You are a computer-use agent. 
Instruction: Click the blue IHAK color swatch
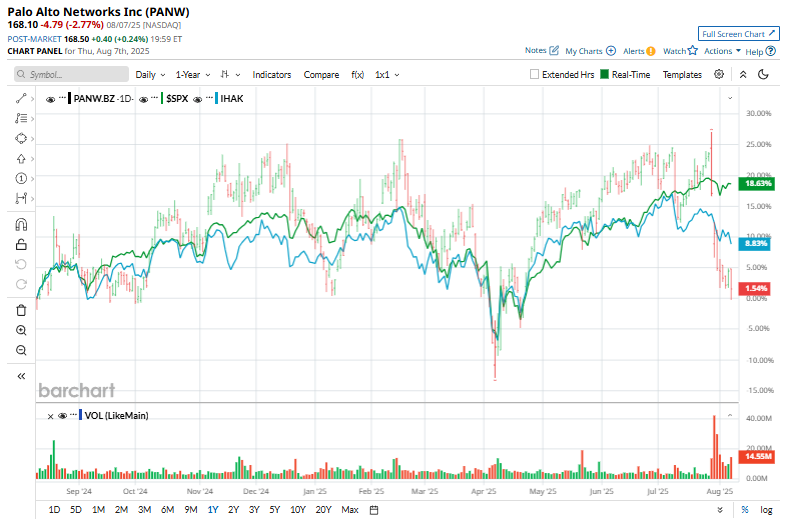click(216, 98)
